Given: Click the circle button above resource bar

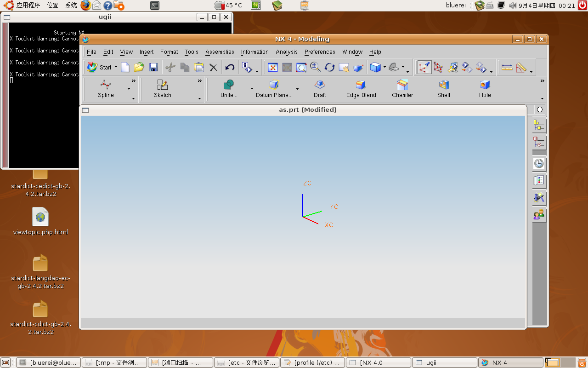Looking at the screenshot, I should 540,109.
